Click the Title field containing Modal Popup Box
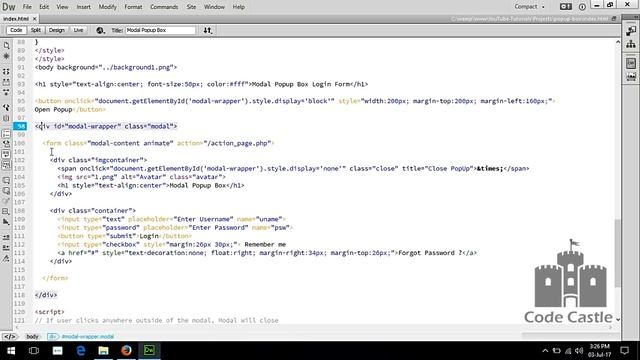The height and width of the screenshot is (360, 640). (160, 30)
